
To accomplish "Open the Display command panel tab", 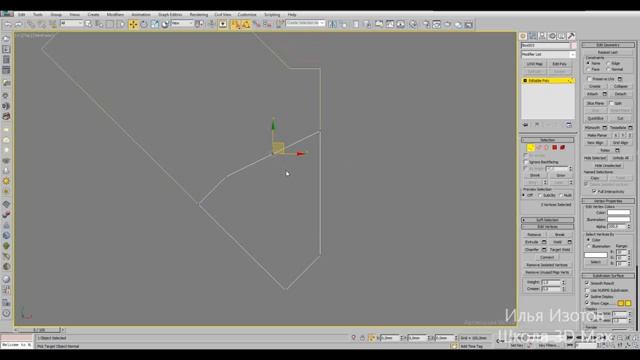I will (x=562, y=36).
